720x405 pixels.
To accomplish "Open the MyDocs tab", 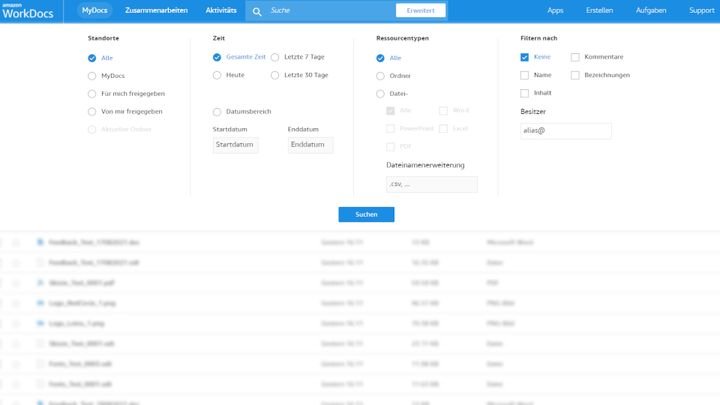I will click(95, 11).
